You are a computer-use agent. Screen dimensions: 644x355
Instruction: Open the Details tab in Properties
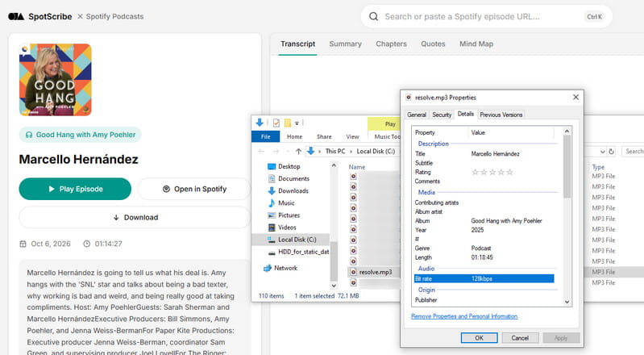point(465,114)
